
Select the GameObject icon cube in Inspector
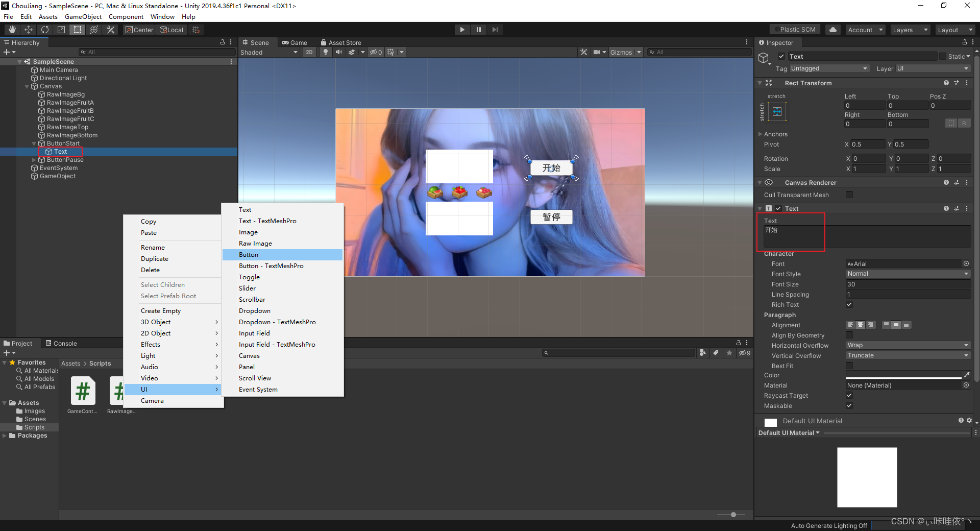pos(764,58)
